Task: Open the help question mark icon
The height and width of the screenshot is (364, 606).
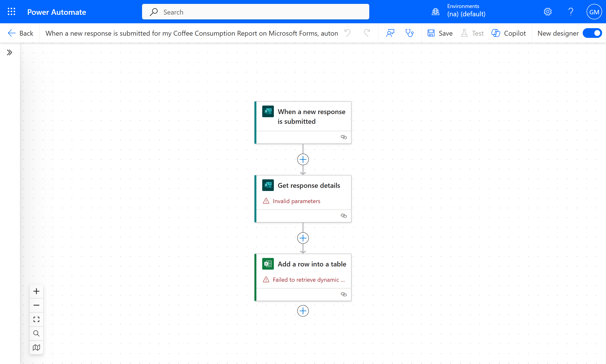Action: [571, 12]
